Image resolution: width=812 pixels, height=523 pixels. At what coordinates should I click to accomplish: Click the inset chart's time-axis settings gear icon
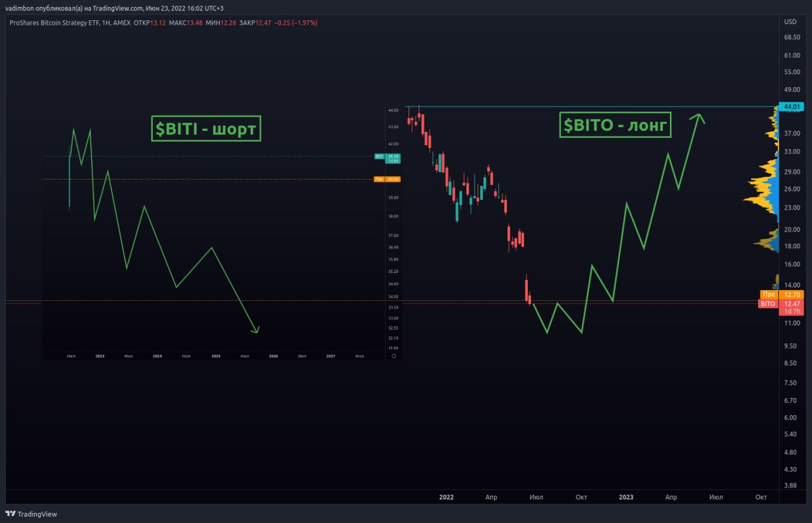(394, 356)
